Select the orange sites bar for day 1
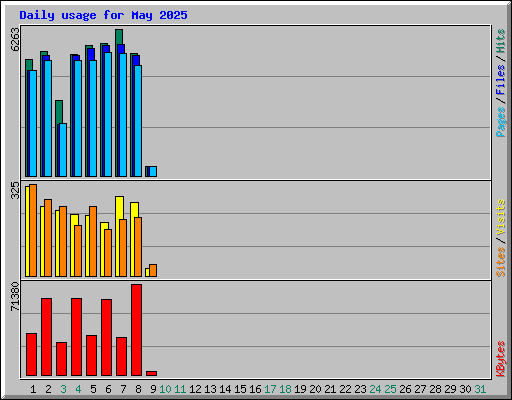Screen dimensions: 512x400 point(33,230)
